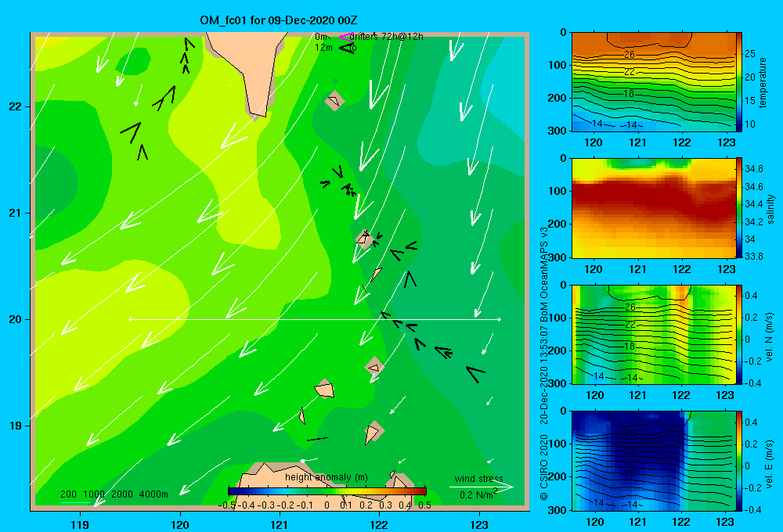Click the '4000m' bathymetry legend entry
The width and height of the screenshot is (783, 532).
point(153,494)
